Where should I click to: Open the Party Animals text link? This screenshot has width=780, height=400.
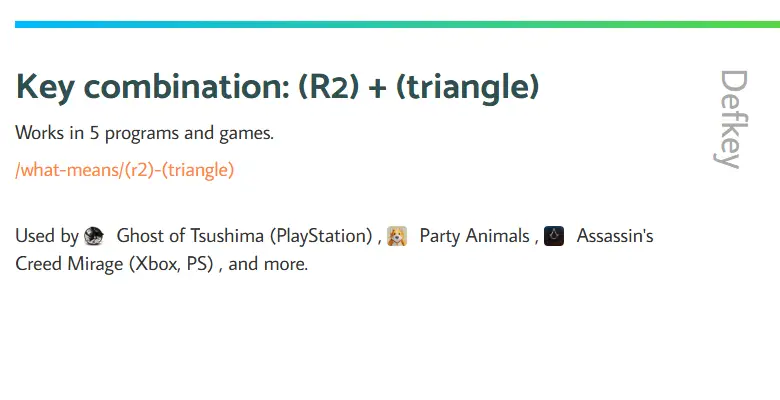475,236
